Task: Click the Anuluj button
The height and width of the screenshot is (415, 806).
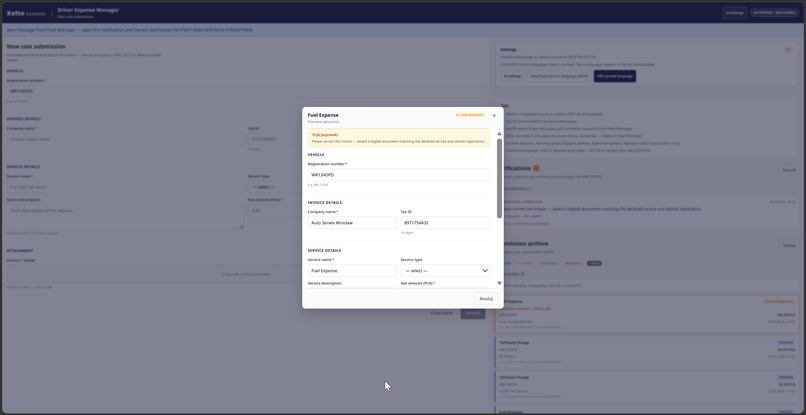Action: coord(486,299)
